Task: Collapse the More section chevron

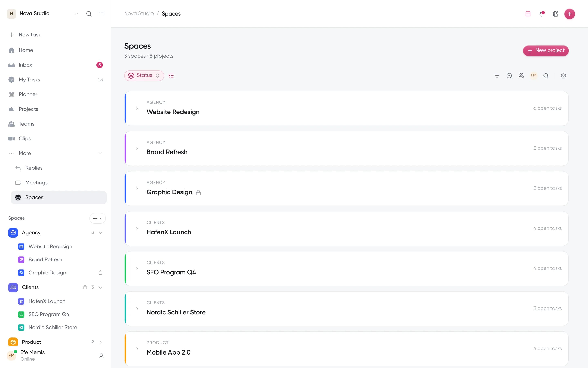Action: [x=100, y=153]
